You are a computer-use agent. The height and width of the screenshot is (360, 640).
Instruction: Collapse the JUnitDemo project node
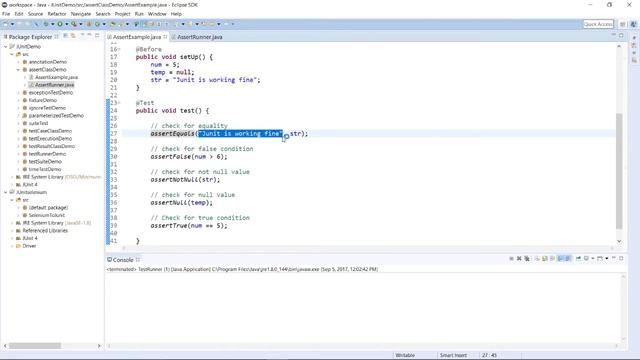[x=6, y=47]
